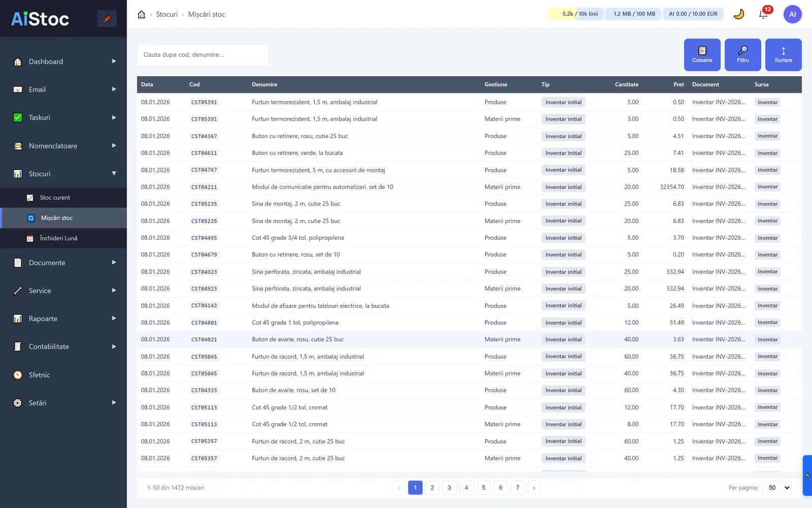This screenshot has height=508, width=812.
Task: Open the AI user avatar menu
Action: pos(792,14)
